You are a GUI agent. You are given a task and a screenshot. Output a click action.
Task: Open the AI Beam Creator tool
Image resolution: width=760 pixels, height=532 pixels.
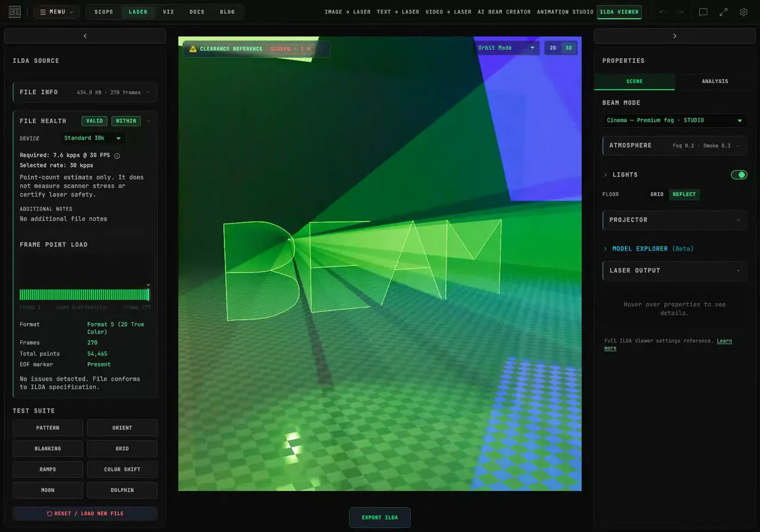[504, 12]
